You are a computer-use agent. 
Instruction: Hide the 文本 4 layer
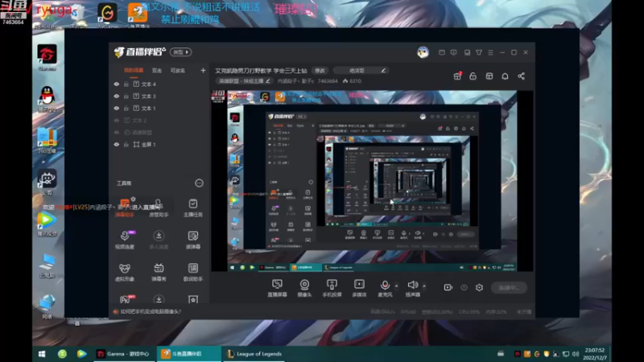pos(117,84)
